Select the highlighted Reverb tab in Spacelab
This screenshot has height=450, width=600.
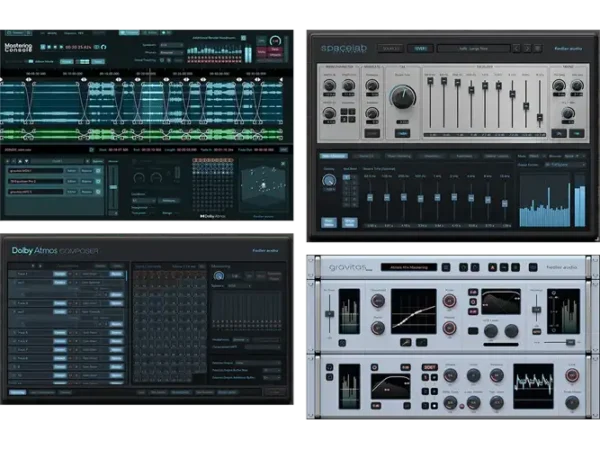pyautogui.click(x=420, y=49)
